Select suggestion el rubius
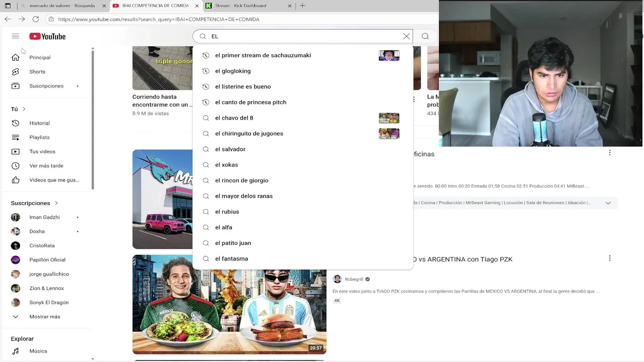 click(302, 212)
